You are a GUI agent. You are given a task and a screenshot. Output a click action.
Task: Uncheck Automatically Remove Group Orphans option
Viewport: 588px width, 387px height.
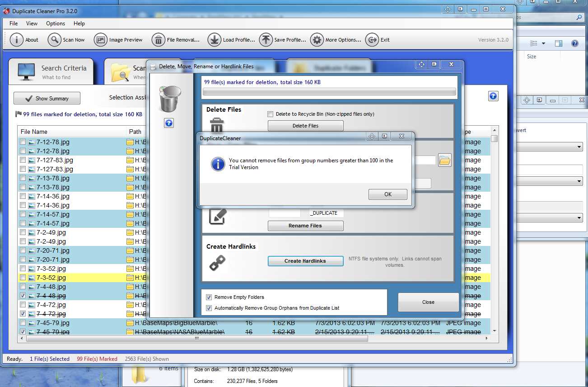tap(209, 308)
